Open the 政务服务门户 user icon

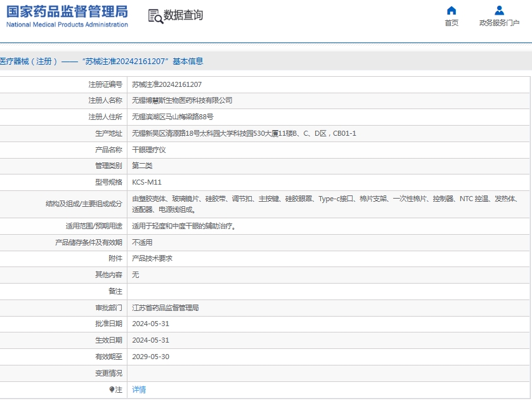[499, 11]
